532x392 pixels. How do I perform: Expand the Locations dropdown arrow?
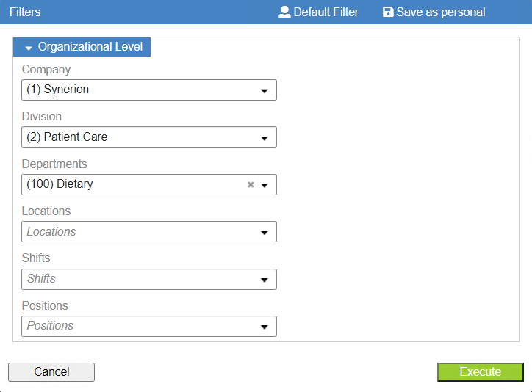coord(264,233)
